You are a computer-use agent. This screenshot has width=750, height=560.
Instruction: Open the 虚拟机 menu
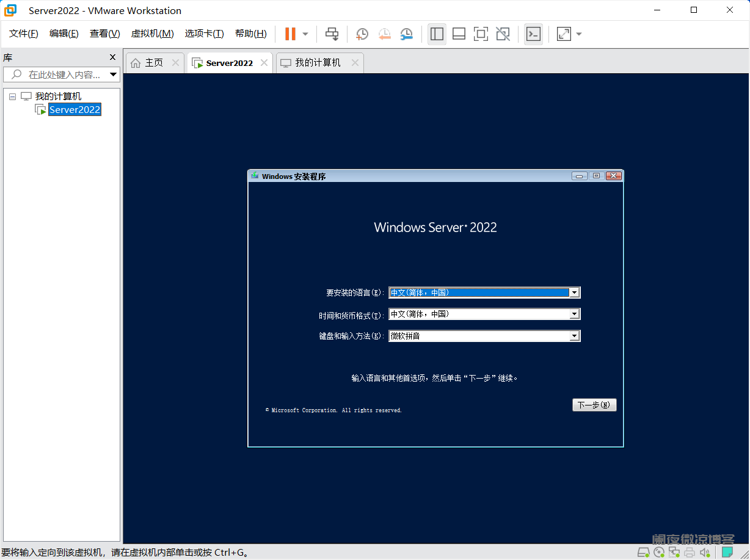pos(152,34)
